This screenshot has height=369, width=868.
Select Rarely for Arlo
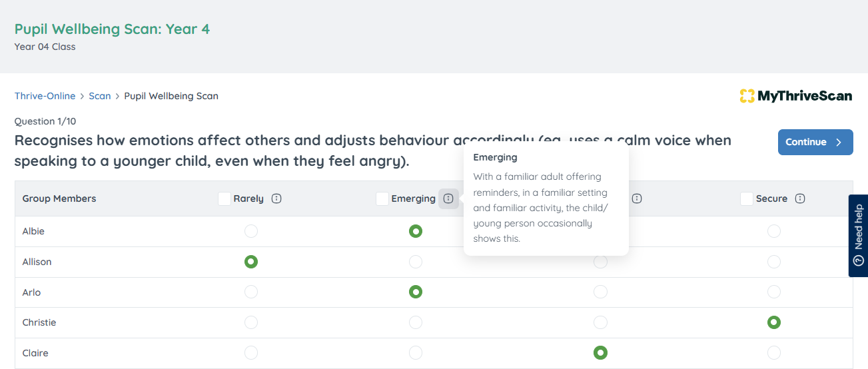(250, 292)
